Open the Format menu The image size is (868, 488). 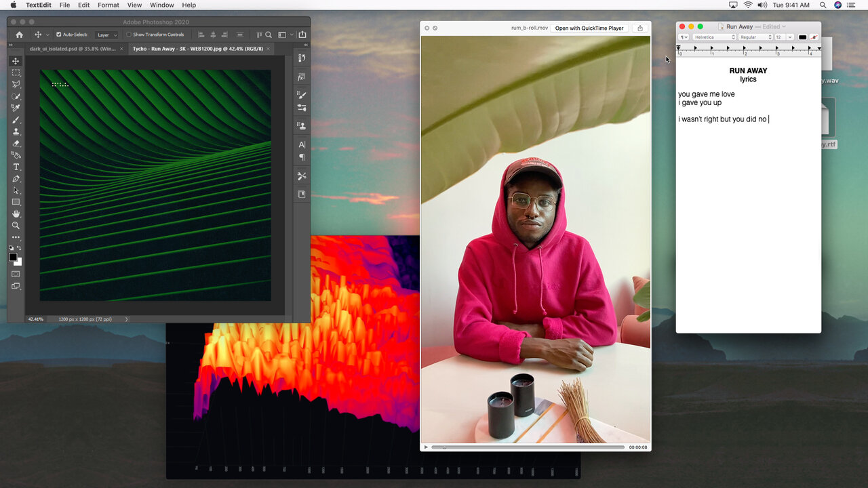pos(108,5)
